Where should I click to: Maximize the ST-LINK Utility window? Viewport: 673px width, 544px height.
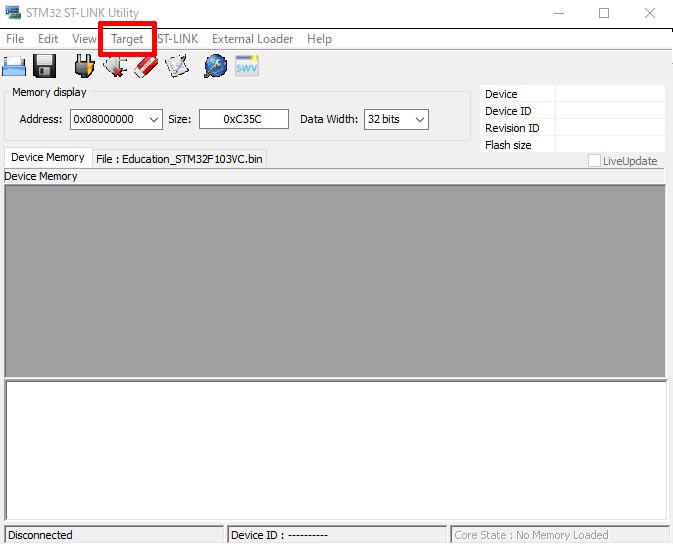[604, 13]
